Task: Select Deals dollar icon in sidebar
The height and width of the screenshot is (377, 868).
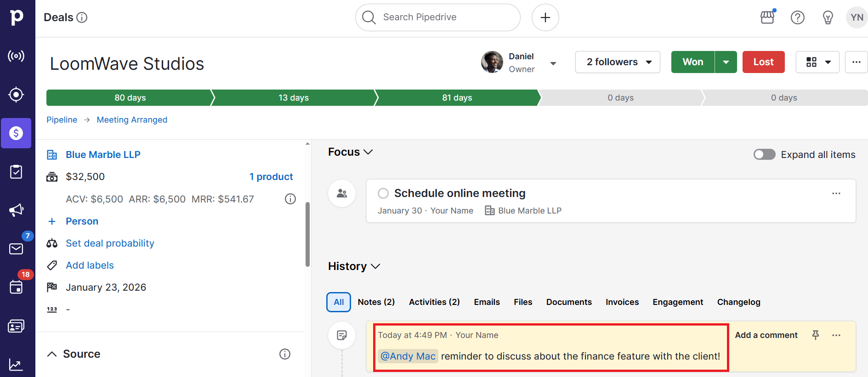Action: [x=16, y=133]
